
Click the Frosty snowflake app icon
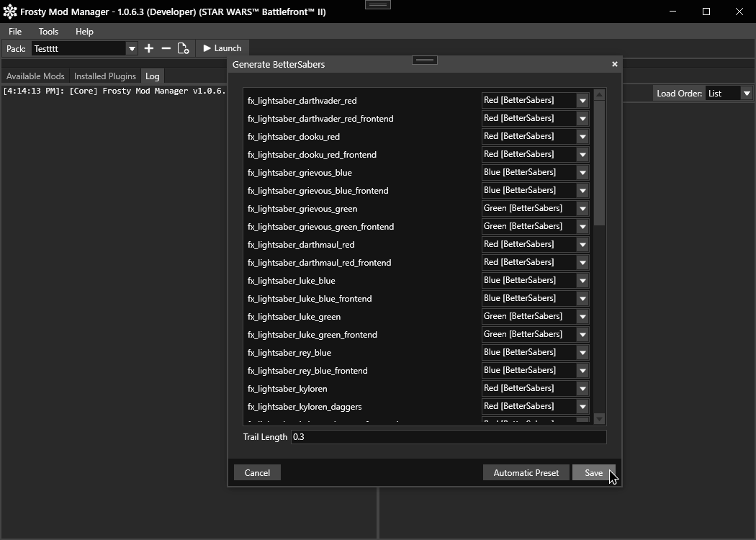pyautogui.click(x=9, y=12)
